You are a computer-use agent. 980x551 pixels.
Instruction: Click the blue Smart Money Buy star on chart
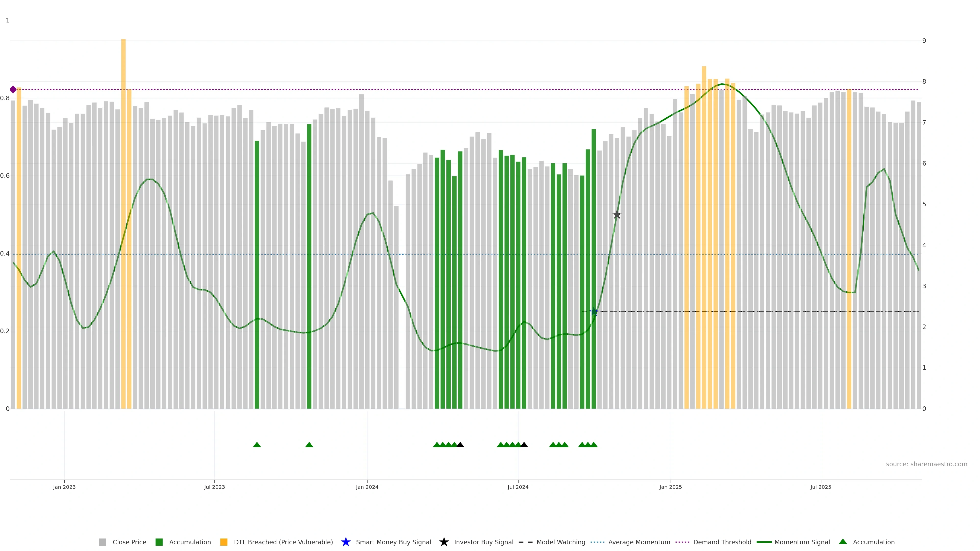click(x=593, y=312)
